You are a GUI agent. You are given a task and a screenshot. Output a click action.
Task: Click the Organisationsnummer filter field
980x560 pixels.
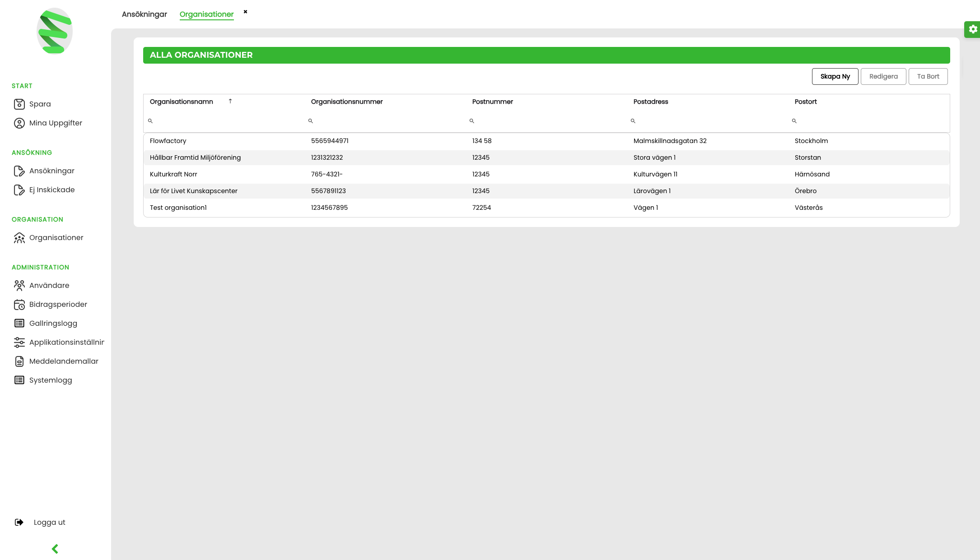[x=388, y=121]
